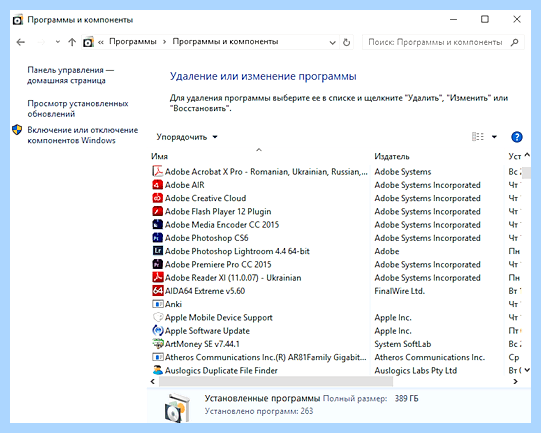Screen dimensions: 541x433
Task: Click the Adobe Media Encoder CC 2015 icon
Action: (158, 225)
